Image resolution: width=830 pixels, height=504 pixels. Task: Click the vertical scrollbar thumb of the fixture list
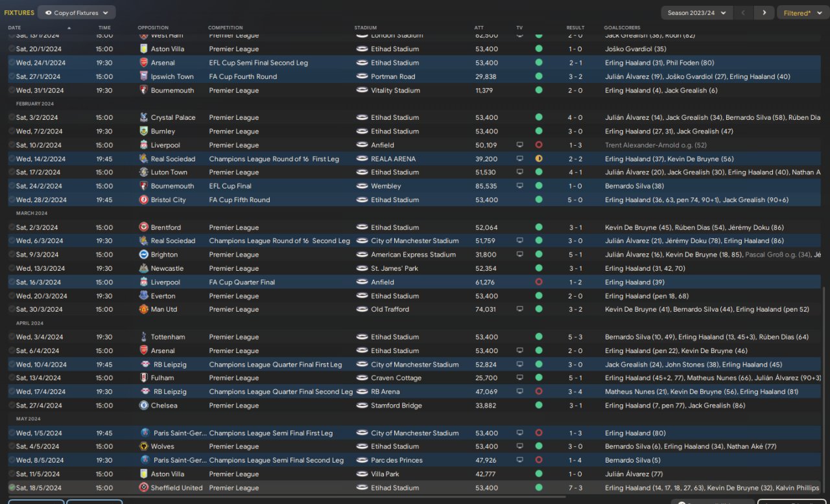825,390
